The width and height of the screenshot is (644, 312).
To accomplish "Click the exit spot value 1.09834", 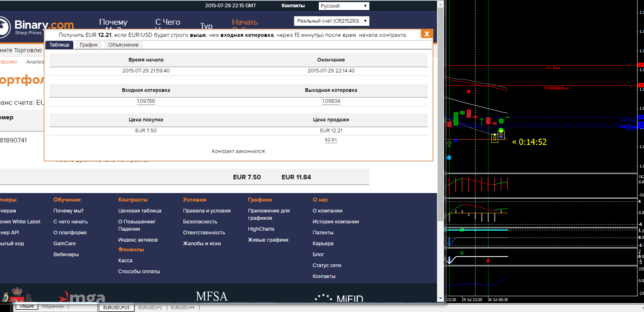I will click(x=331, y=101).
